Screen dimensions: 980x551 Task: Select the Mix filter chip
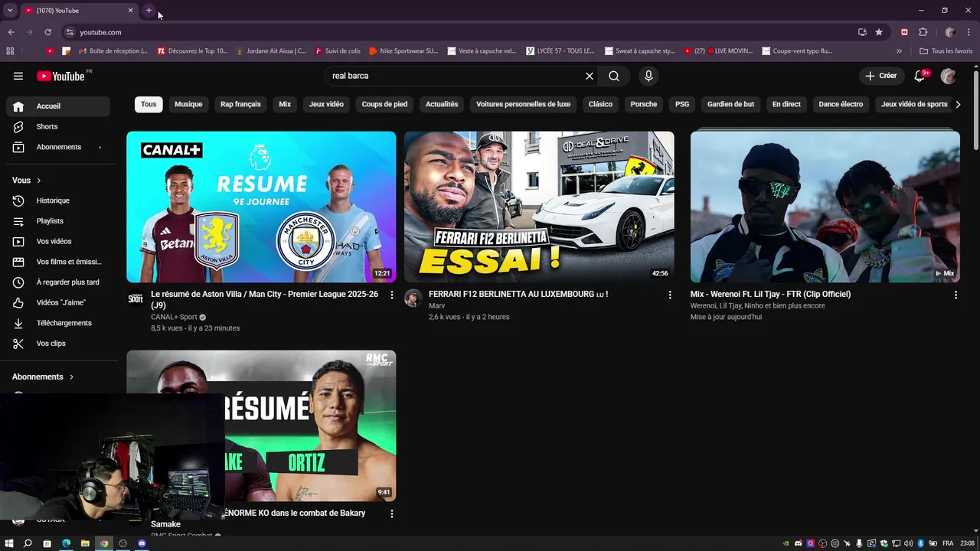tap(285, 104)
